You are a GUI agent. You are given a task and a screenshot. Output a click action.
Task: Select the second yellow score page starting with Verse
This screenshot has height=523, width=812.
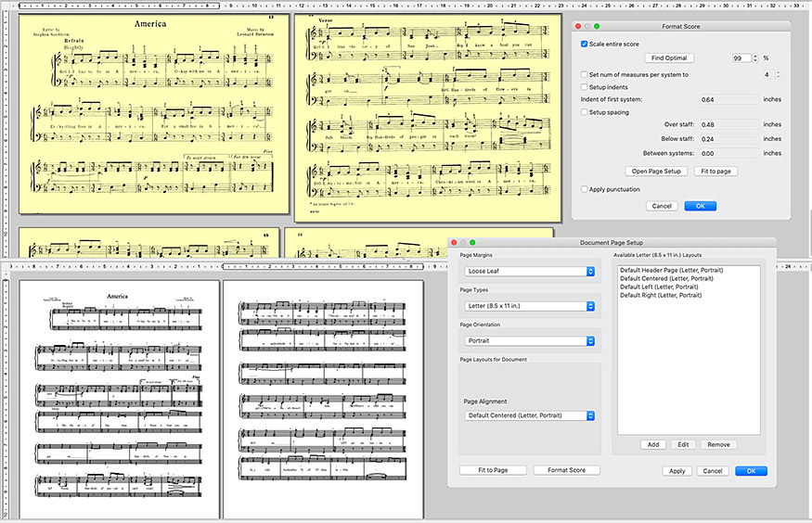[428, 118]
